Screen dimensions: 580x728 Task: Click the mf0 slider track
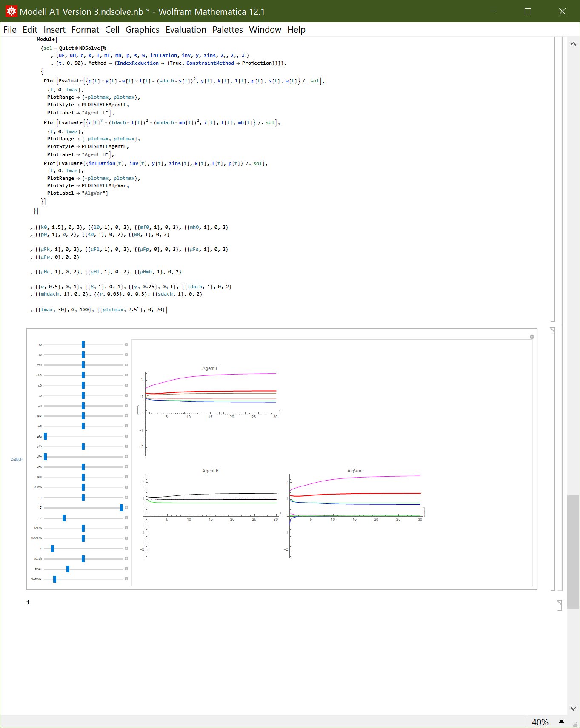(x=83, y=365)
